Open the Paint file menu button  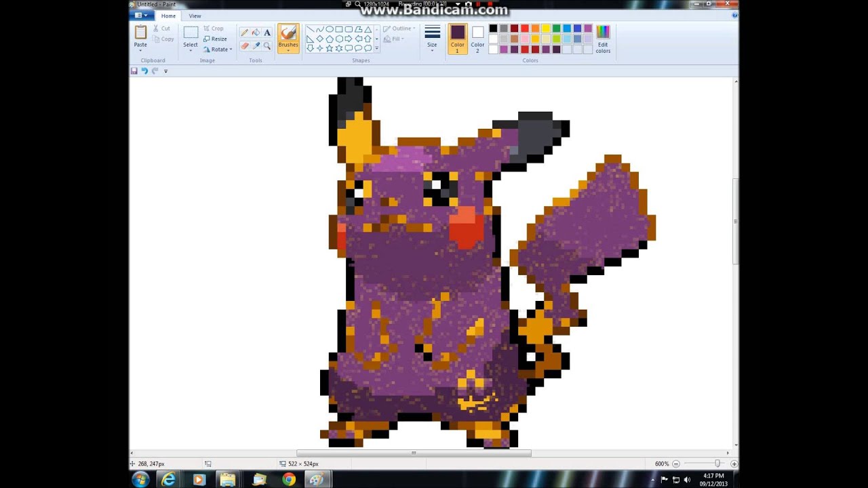(142, 15)
